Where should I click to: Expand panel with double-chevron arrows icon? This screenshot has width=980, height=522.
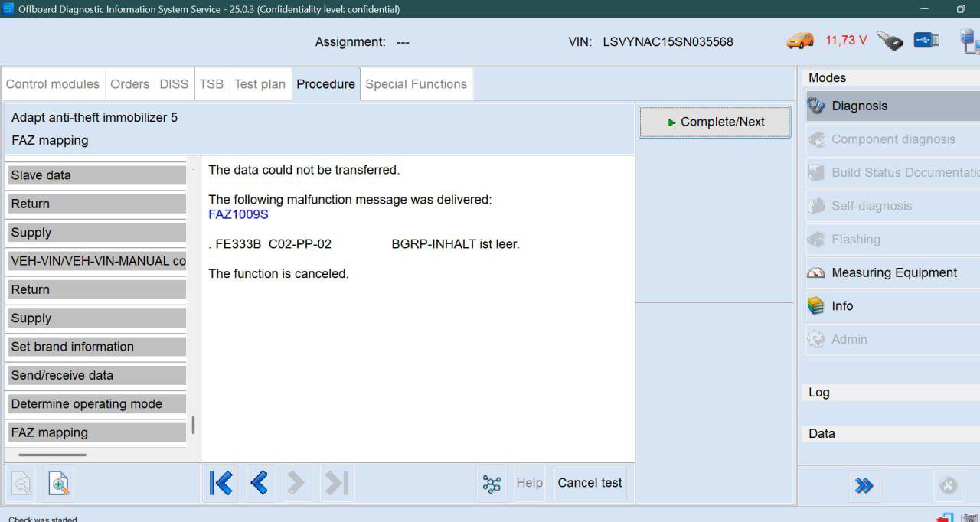pyautogui.click(x=864, y=485)
